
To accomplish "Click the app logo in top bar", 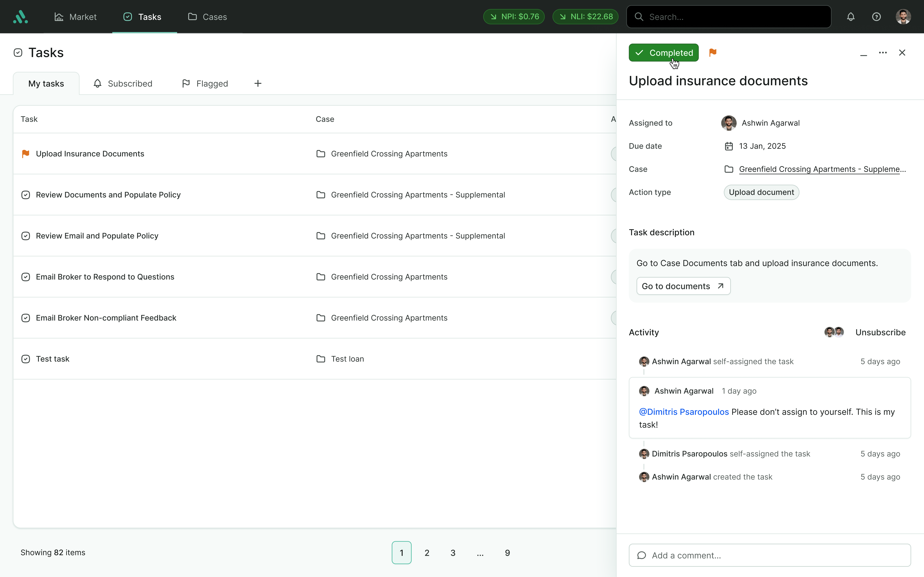I will tap(21, 17).
